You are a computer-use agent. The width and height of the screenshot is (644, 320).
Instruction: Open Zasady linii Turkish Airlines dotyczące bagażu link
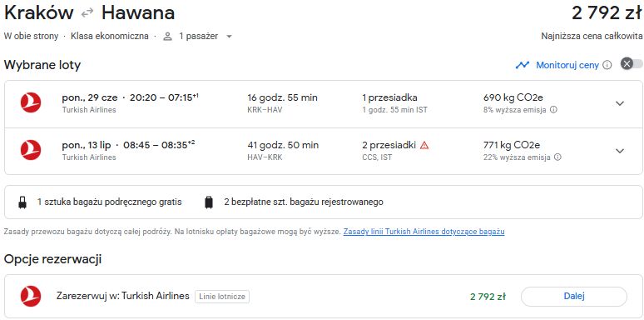pos(424,232)
